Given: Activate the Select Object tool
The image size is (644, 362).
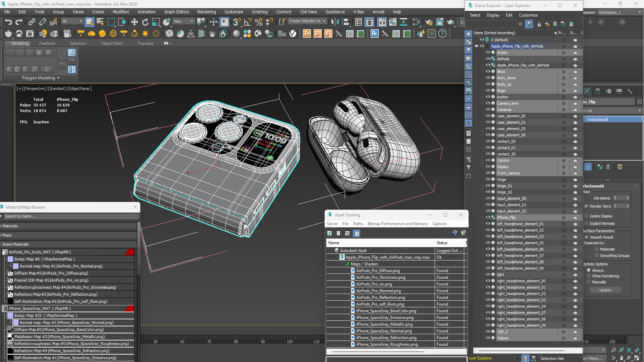Looking at the screenshot, I should coord(89,22).
